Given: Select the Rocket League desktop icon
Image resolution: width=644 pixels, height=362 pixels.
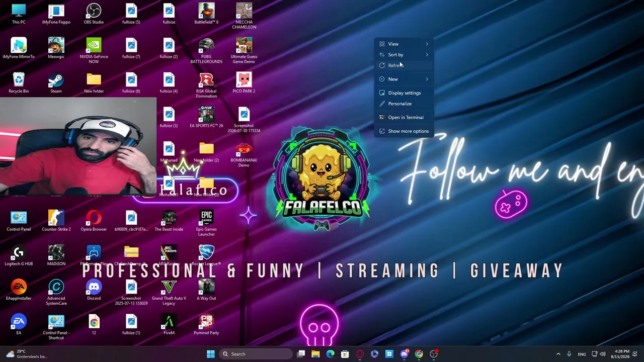Looking at the screenshot, I should pyautogui.click(x=206, y=256).
